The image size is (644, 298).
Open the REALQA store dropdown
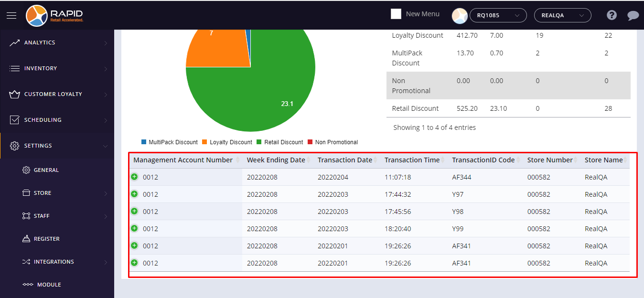[x=562, y=15]
